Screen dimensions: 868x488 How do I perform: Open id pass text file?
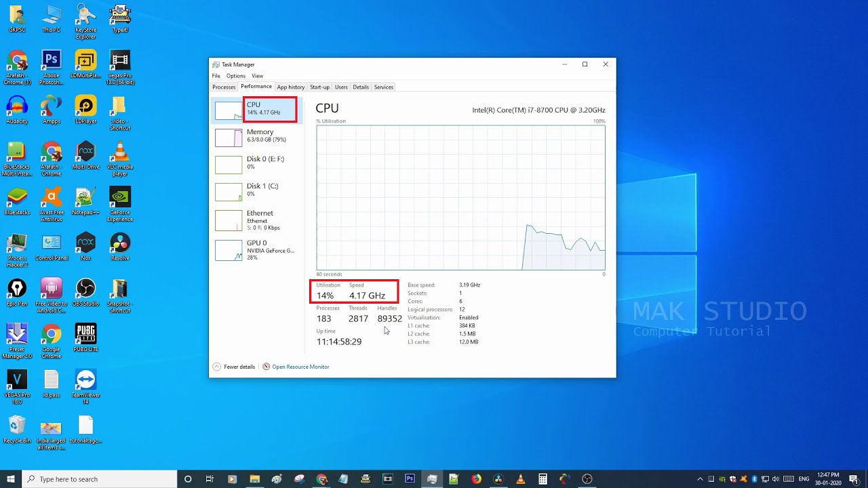click(52, 384)
